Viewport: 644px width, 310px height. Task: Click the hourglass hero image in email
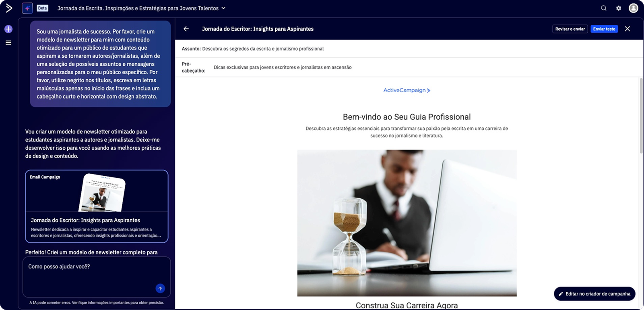tap(407, 223)
